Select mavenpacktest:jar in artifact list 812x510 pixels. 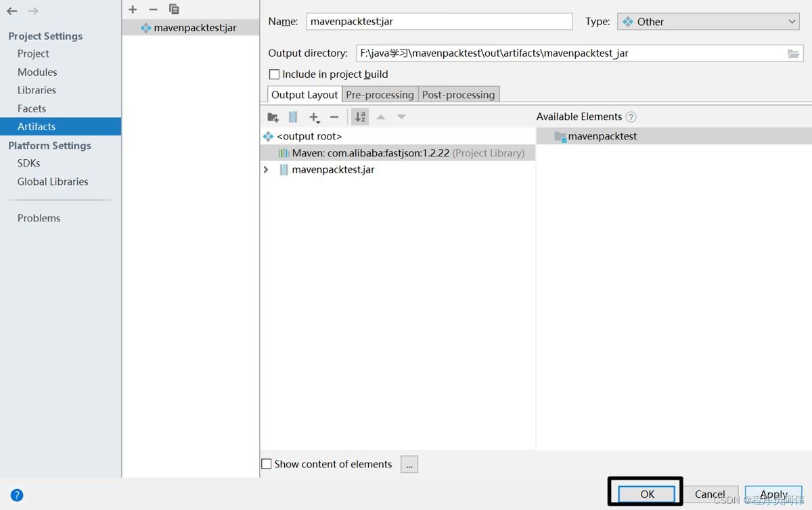tap(190, 28)
